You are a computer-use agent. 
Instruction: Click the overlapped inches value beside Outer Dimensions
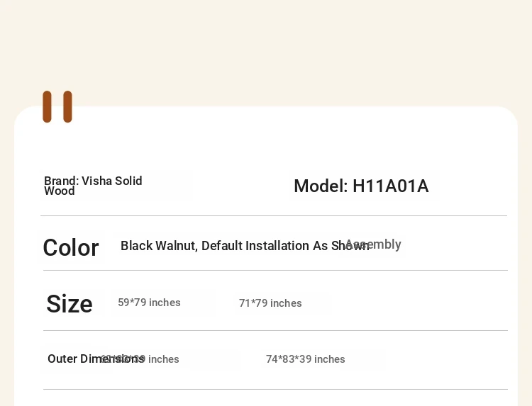pyautogui.click(x=140, y=359)
